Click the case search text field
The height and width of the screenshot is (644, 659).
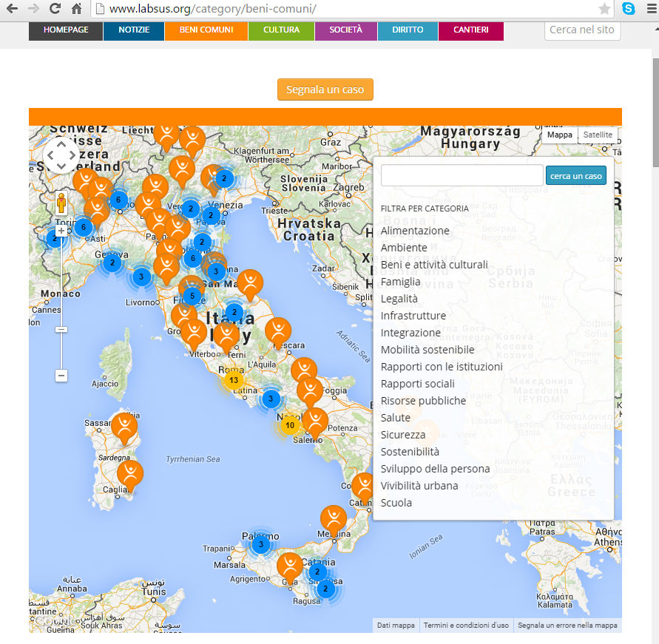pyautogui.click(x=462, y=175)
